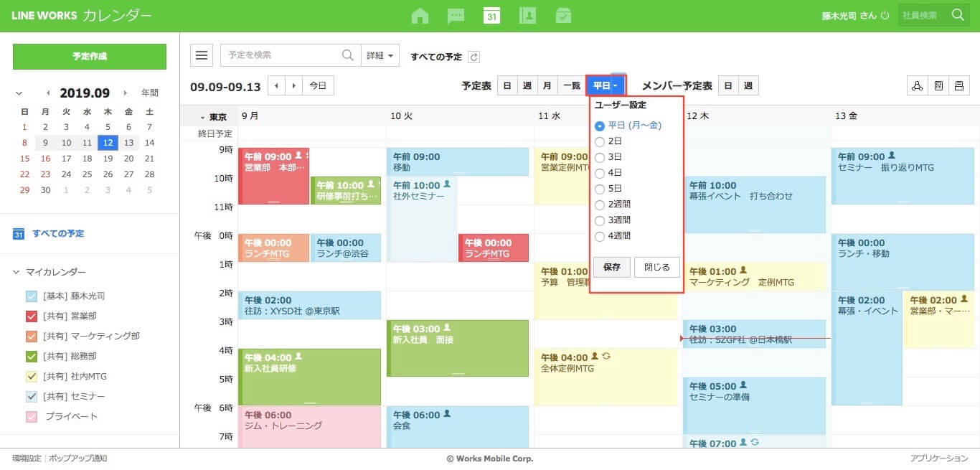Click the employee search magnifier icon

coord(958,15)
